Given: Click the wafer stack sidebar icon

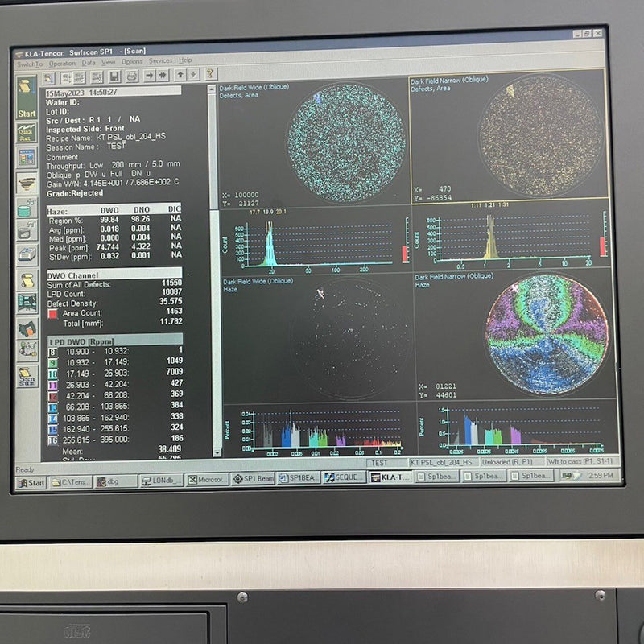Looking at the screenshot, I should point(27,184).
